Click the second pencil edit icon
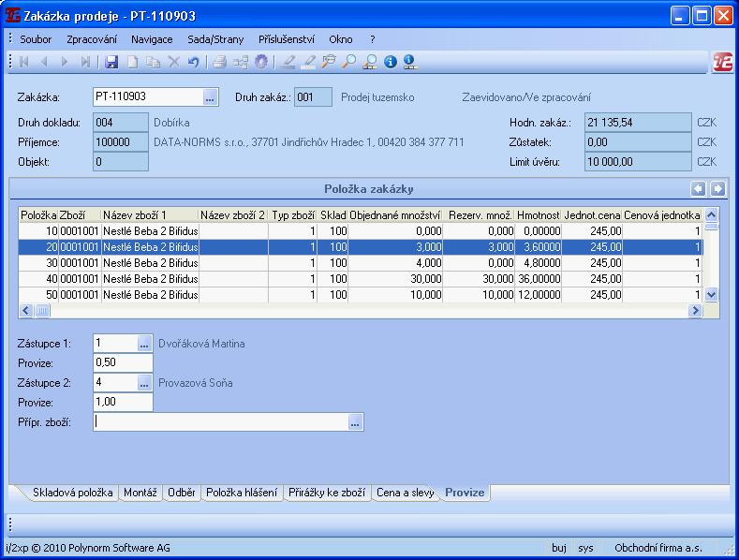Viewport: 739px width, 560px height. [x=309, y=62]
